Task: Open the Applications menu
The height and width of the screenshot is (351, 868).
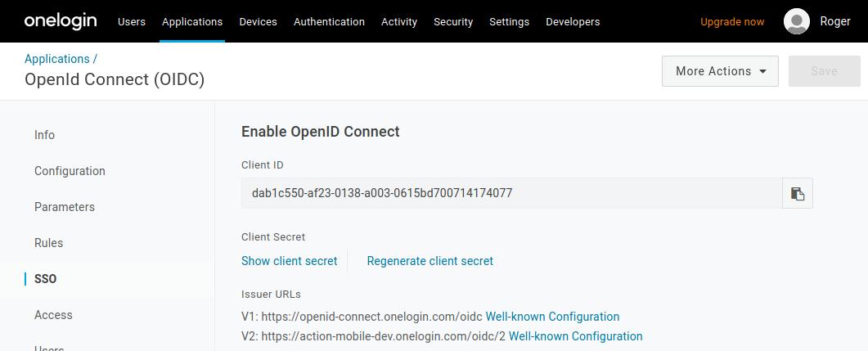Action: pos(192,21)
